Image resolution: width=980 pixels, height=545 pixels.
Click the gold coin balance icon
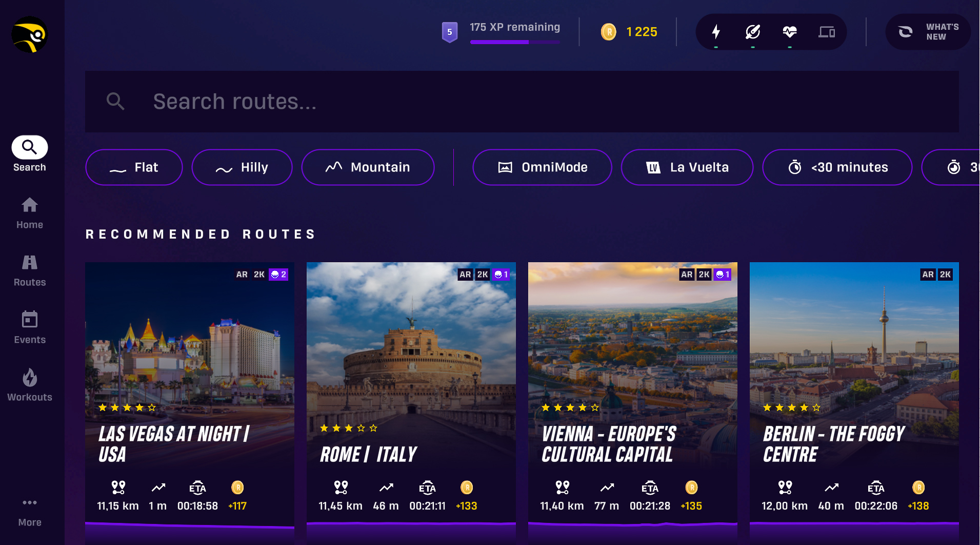(x=609, y=32)
